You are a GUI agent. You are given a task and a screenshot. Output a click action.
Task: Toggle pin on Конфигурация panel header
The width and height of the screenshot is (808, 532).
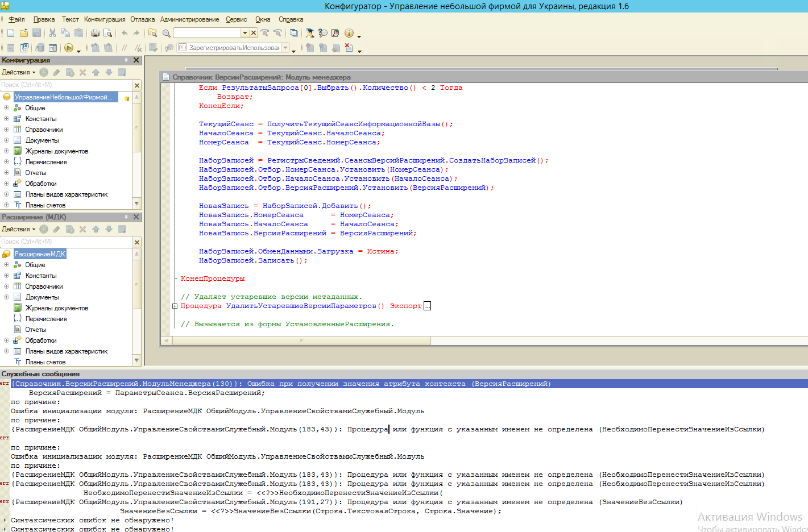click(126, 60)
